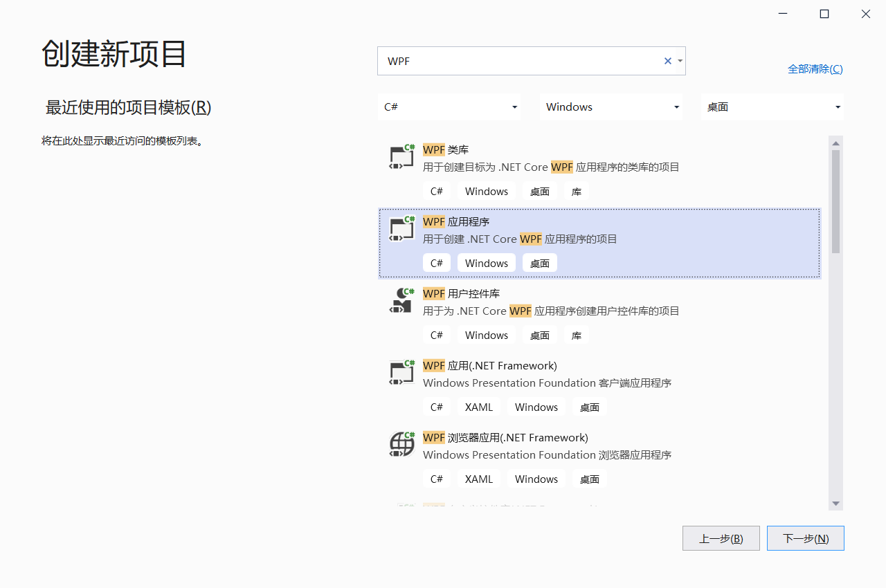The image size is (886, 588).
Task: Click the template list scrollbar thumb
Action: click(836, 201)
